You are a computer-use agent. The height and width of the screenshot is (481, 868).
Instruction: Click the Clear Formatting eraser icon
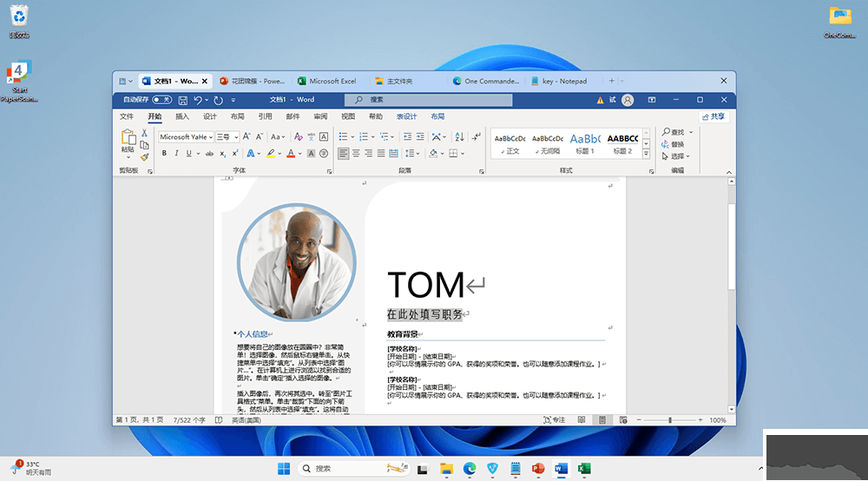[x=298, y=136]
